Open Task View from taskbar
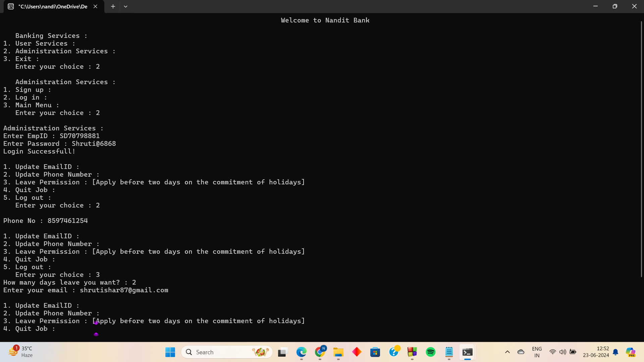 pos(283,352)
